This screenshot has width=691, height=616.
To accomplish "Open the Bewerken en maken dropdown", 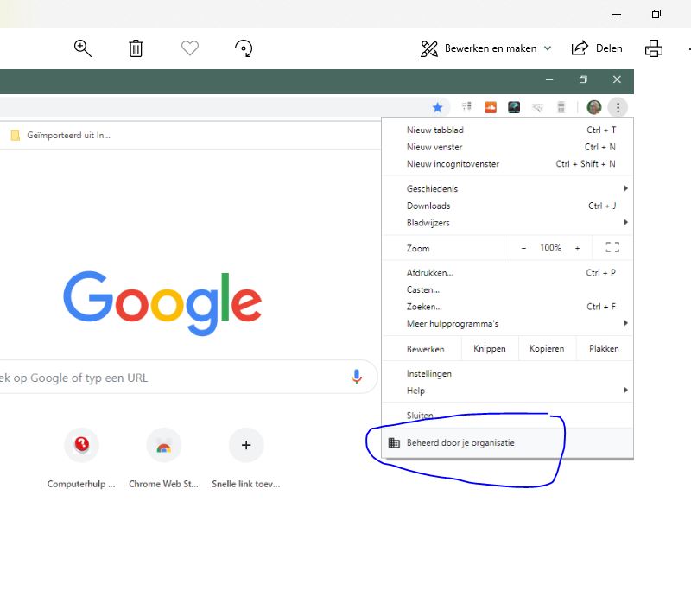I will 486,48.
